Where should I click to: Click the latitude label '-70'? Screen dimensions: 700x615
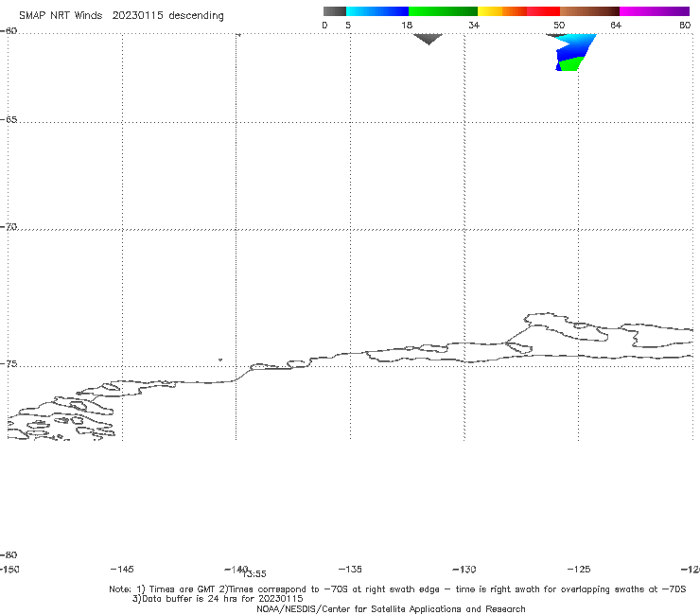pos(9,227)
